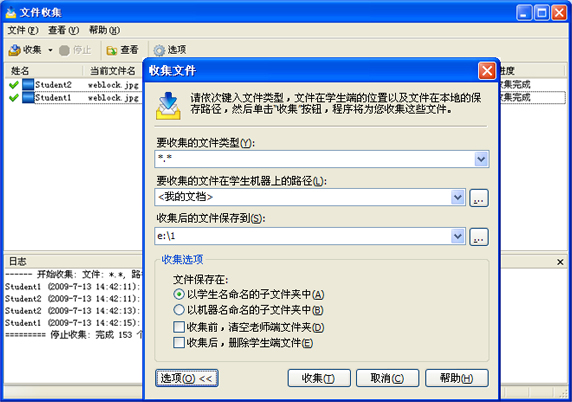
Task: Click the 收集完成 status in the Student2 row
Action: [x=515, y=85]
